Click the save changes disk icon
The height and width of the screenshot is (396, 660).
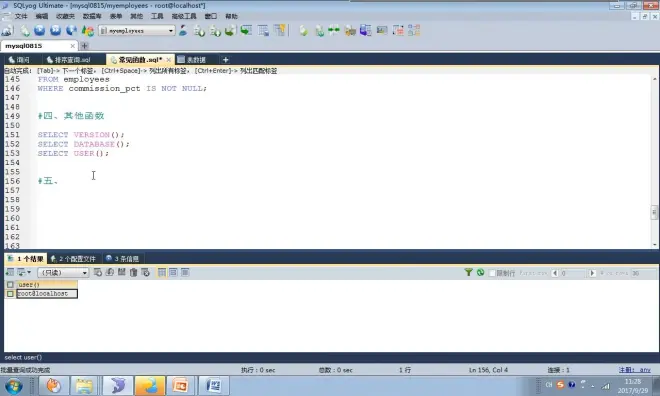pyautogui.click(x=122, y=272)
